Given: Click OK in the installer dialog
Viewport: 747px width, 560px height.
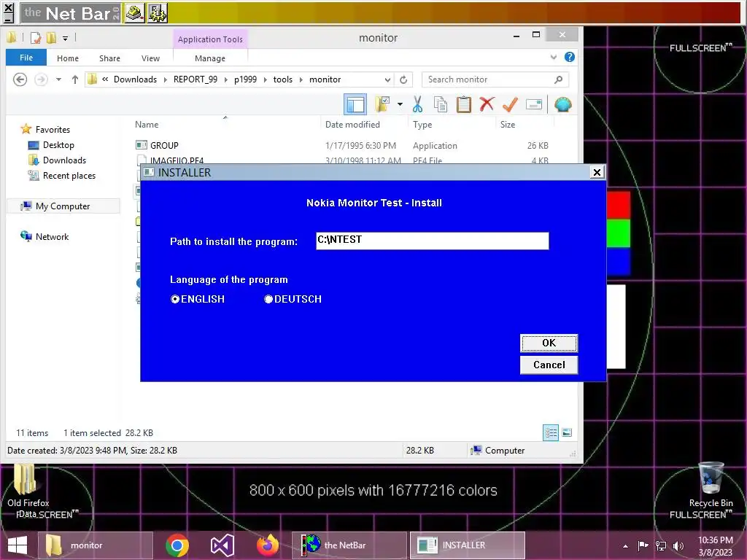Looking at the screenshot, I should pyautogui.click(x=549, y=343).
